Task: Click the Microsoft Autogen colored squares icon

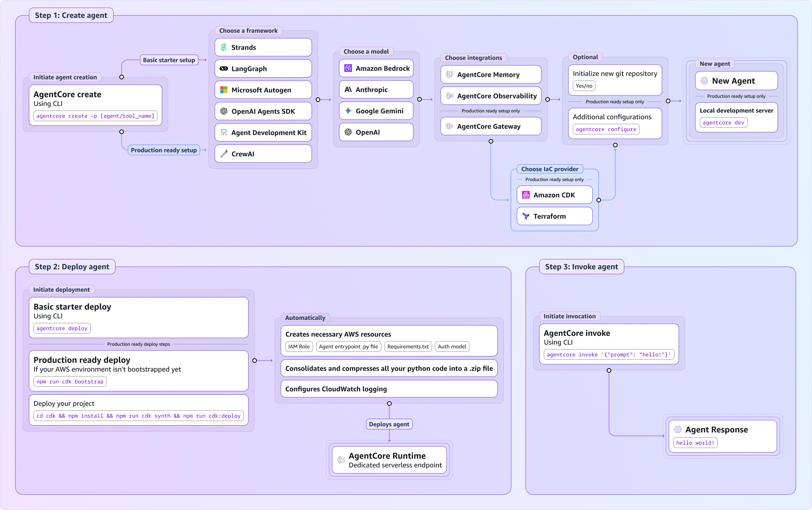Action: [x=224, y=90]
